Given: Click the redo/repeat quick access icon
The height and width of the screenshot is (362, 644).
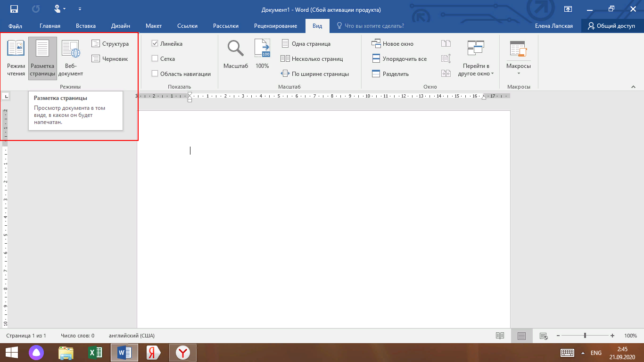Looking at the screenshot, I should pyautogui.click(x=36, y=9).
